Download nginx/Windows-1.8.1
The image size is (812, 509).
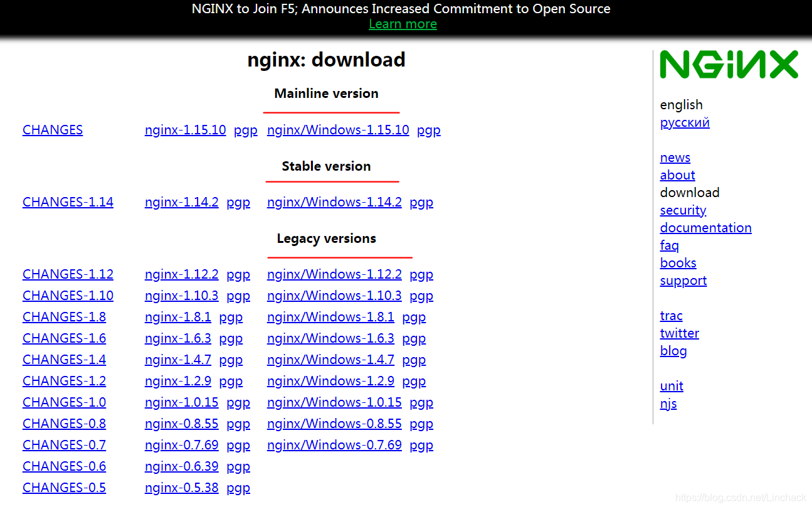pos(330,317)
